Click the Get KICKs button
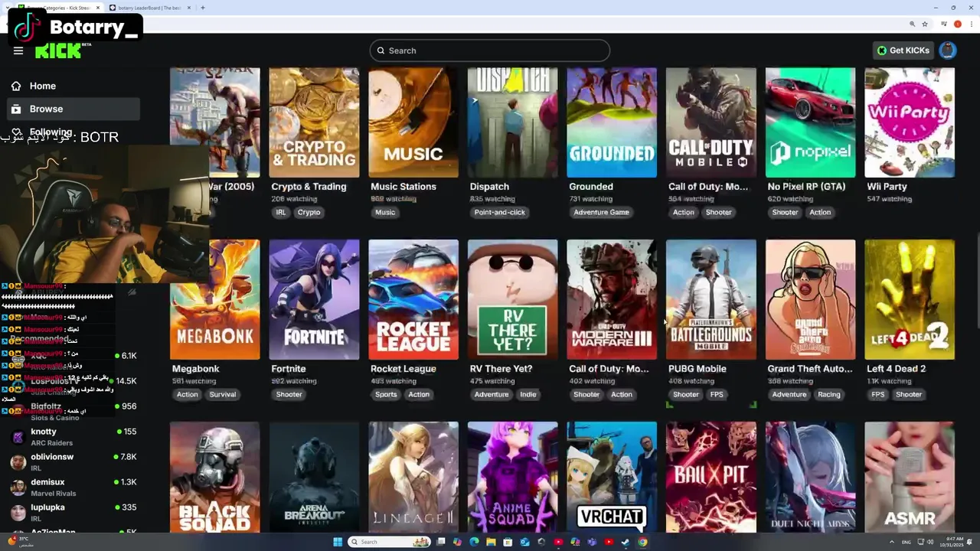Image resolution: width=980 pixels, height=551 pixels. click(903, 51)
